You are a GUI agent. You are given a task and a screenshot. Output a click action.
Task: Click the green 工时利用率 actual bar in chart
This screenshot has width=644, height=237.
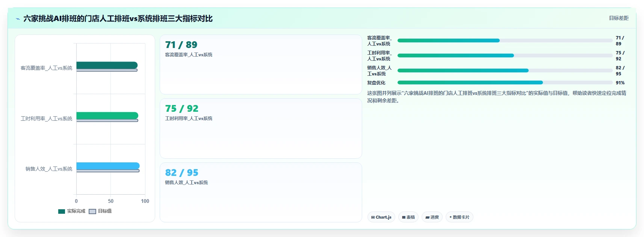coord(107,115)
